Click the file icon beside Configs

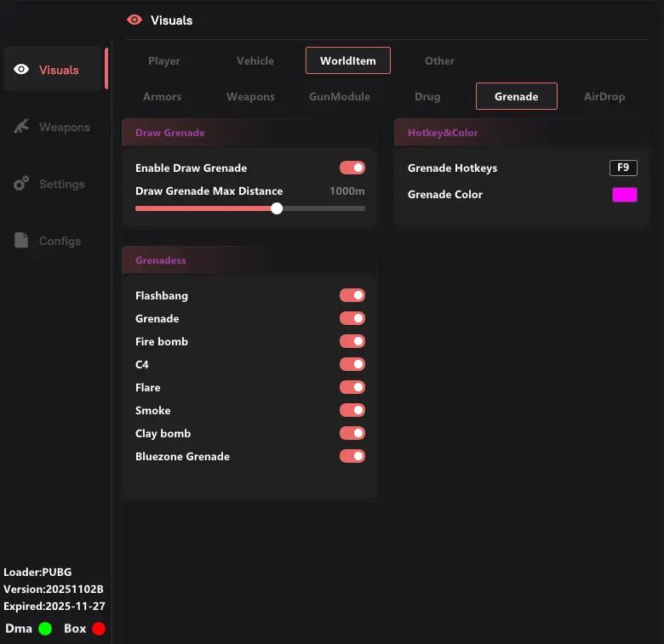pyautogui.click(x=22, y=241)
